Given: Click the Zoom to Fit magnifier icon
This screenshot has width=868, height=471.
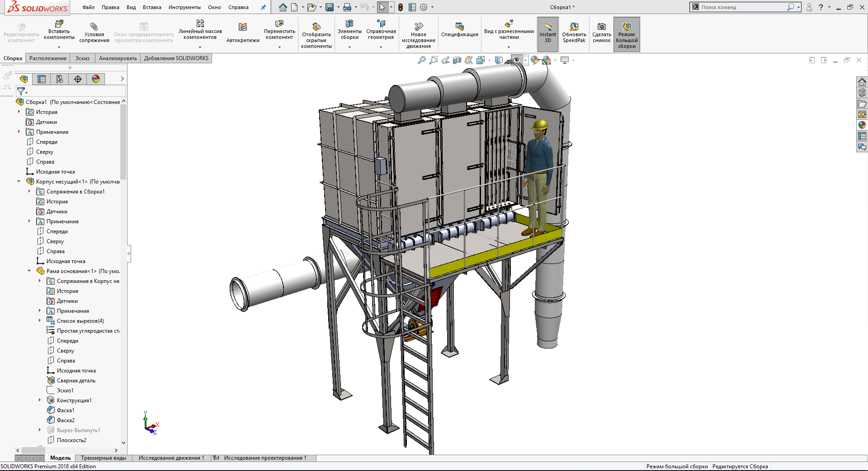Looking at the screenshot, I should pos(421,60).
